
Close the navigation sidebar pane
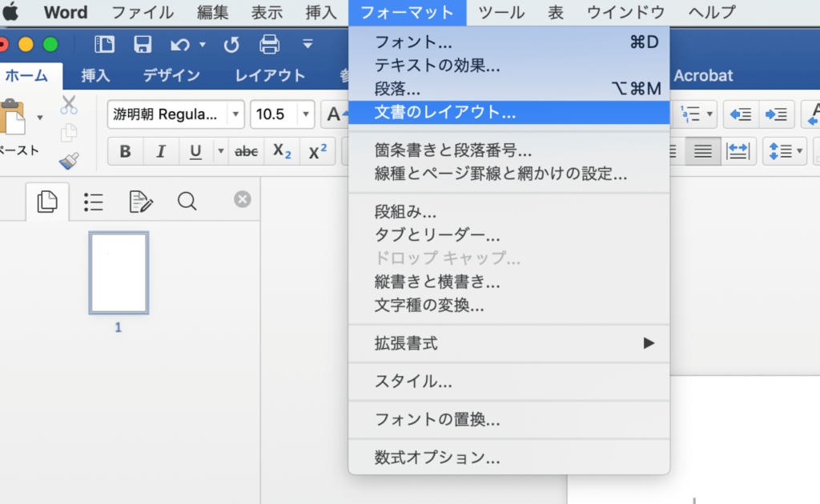[x=243, y=199]
